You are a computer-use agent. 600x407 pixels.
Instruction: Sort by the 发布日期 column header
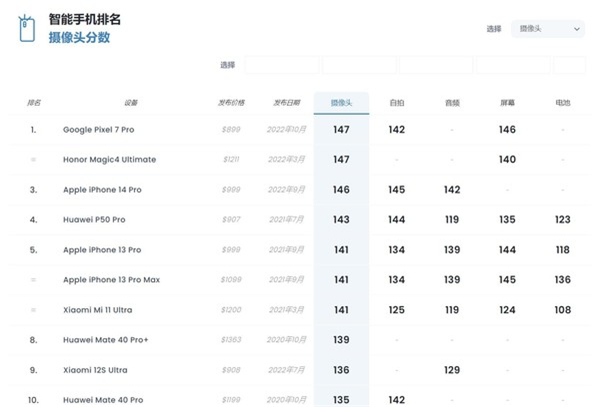286,103
